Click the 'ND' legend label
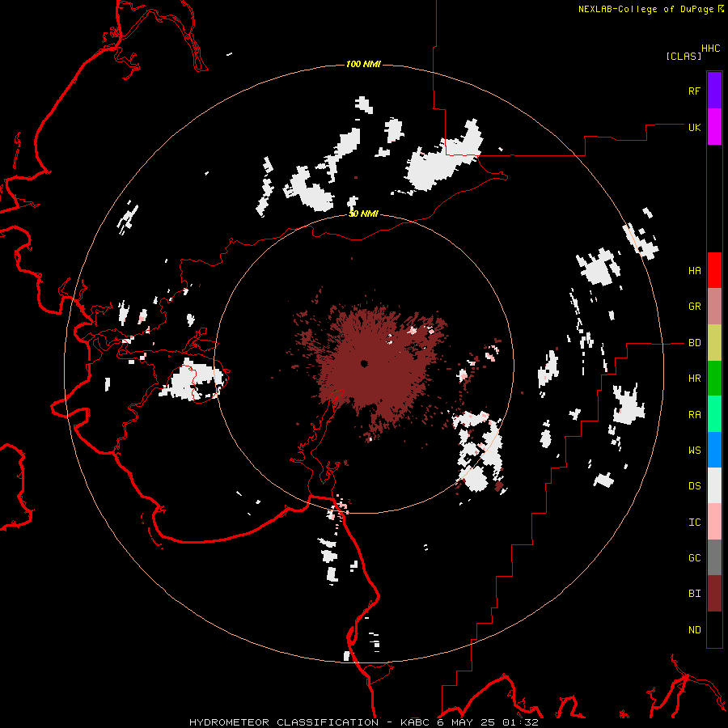This screenshot has width=728, height=728. pos(694,630)
